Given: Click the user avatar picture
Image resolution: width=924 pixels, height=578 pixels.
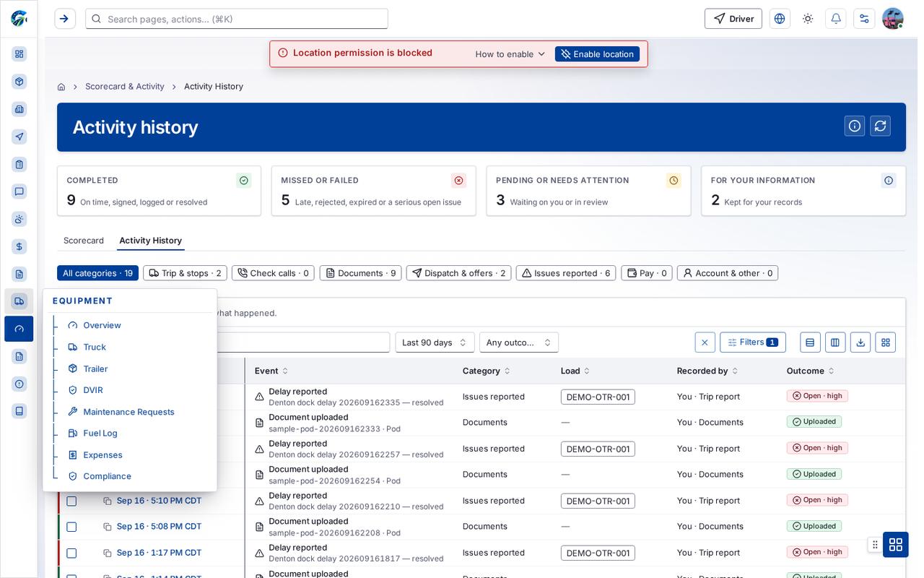Looking at the screenshot, I should [893, 19].
